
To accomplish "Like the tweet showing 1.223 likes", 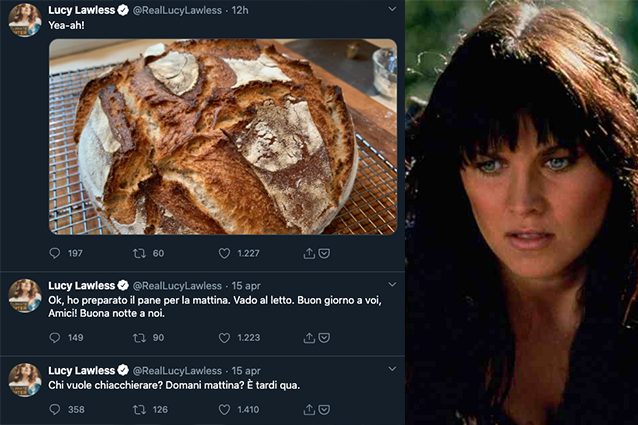I will [225, 338].
